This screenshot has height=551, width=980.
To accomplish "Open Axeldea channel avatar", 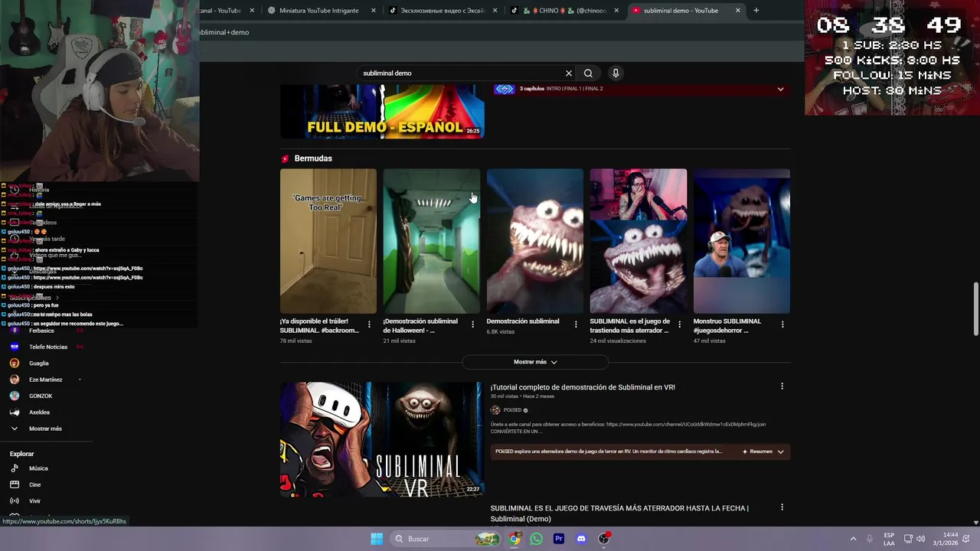I will coord(15,412).
